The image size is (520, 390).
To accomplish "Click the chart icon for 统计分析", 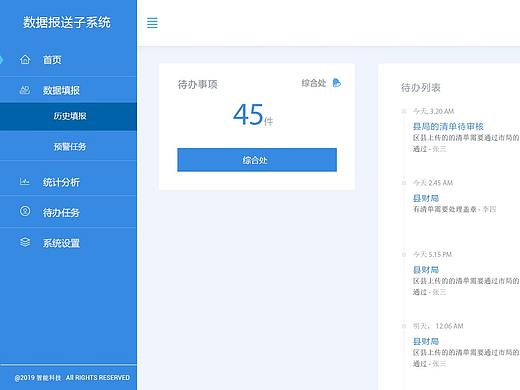I will [25, 182].
